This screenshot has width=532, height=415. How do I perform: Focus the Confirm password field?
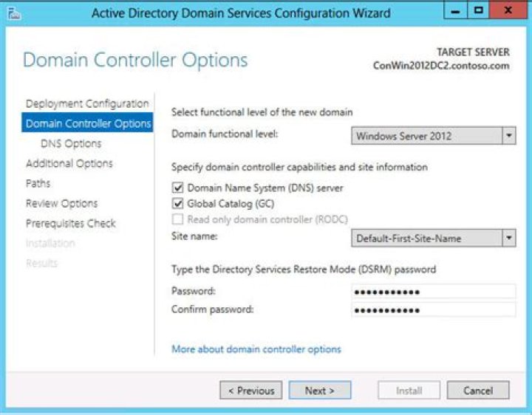433,309
